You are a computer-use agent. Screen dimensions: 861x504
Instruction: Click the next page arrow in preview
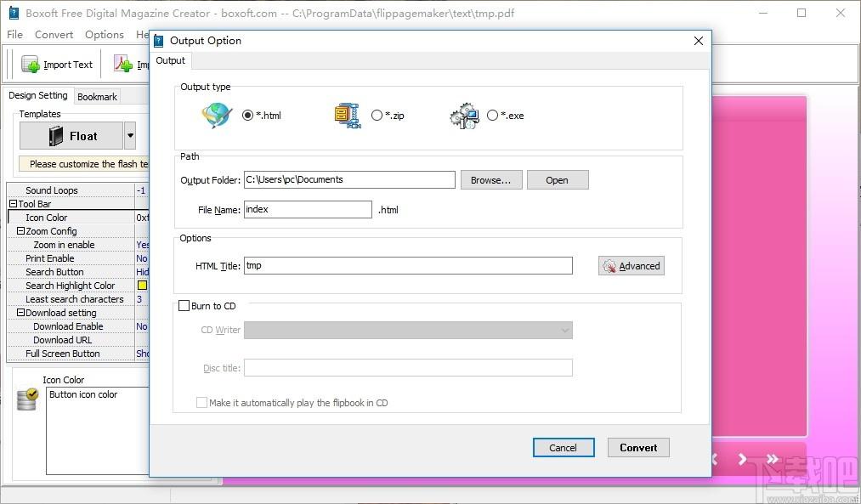[742, 459]
